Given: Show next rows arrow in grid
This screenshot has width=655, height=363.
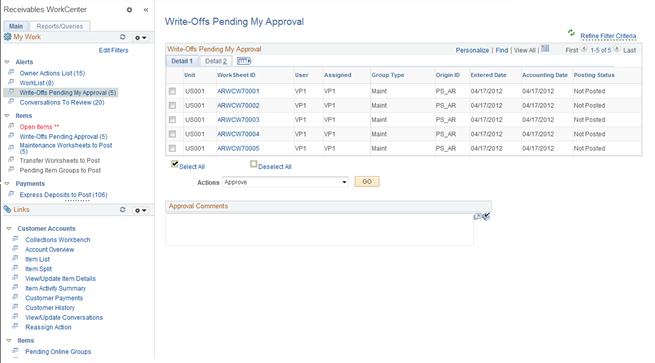Looking at the screenshot, I should 617,49.
